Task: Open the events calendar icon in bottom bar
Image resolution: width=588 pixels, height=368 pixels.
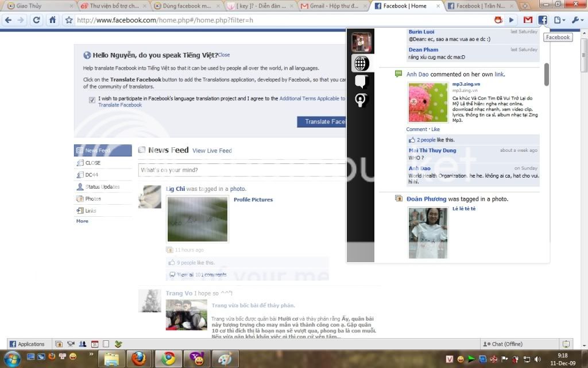Action: pyautogui.click(x=95, y=344)
